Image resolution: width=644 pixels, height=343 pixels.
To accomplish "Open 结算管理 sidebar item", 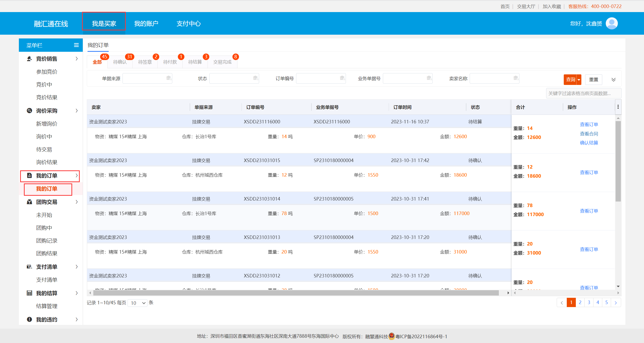I will pyautogui.click(x=47, y=306).
